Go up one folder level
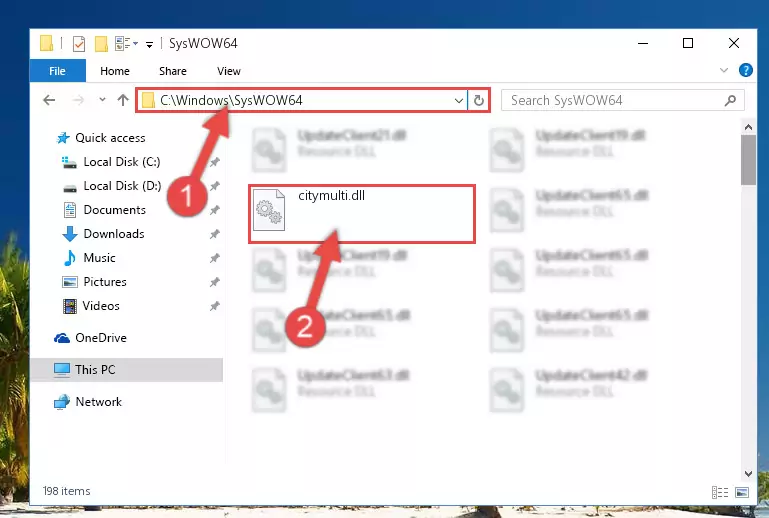 123,100
